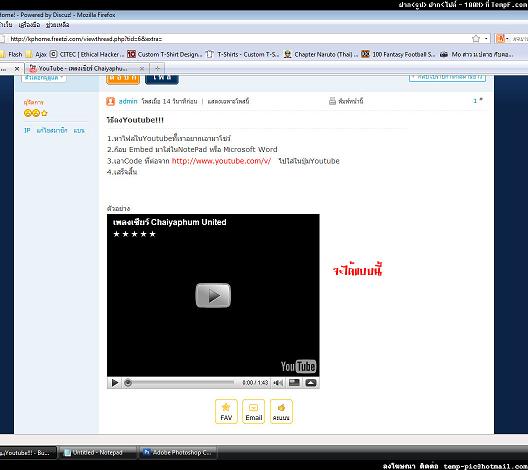Click the thumbs-up rating button

281,411
